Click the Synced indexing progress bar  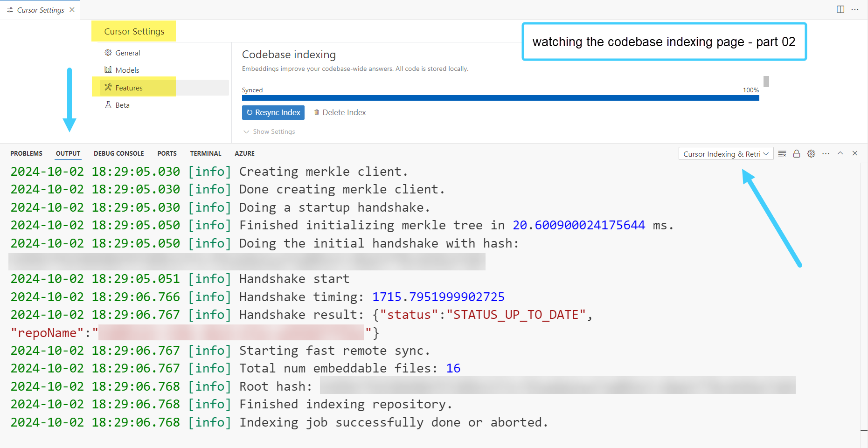coord(500,98)
